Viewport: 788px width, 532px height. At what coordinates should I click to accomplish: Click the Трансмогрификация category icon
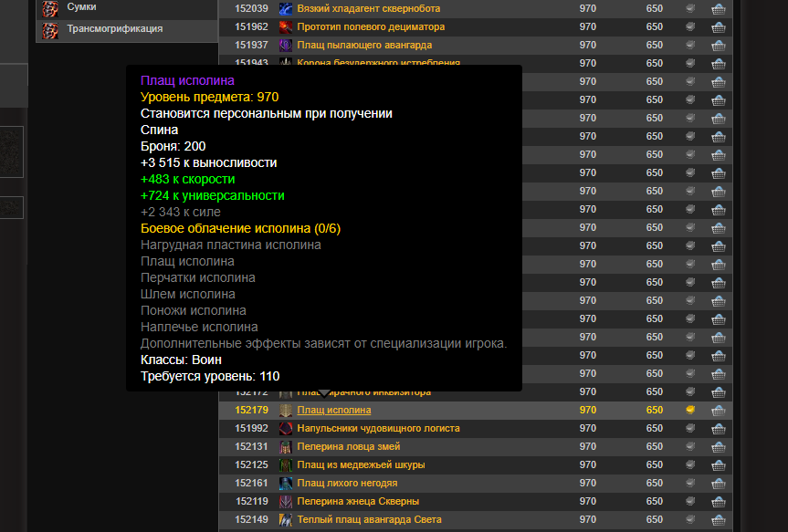coord(51,30)
